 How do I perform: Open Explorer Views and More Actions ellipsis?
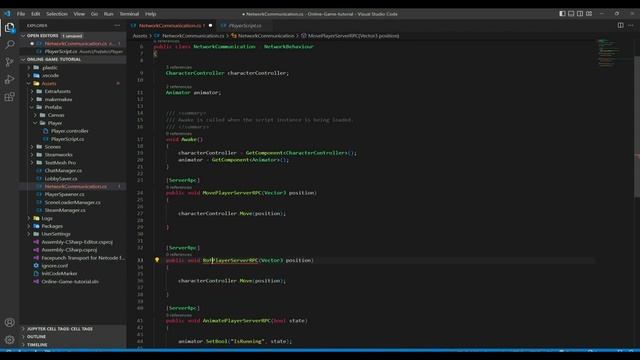(118, 25)
